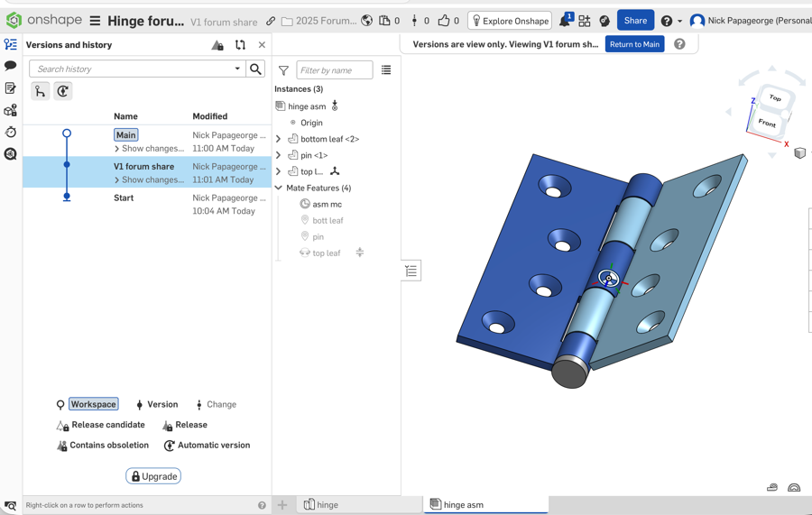Open the notifications bell icon
Image resolution: width=812 pixels, height=515 pixels.
click(x=564, y=21)
